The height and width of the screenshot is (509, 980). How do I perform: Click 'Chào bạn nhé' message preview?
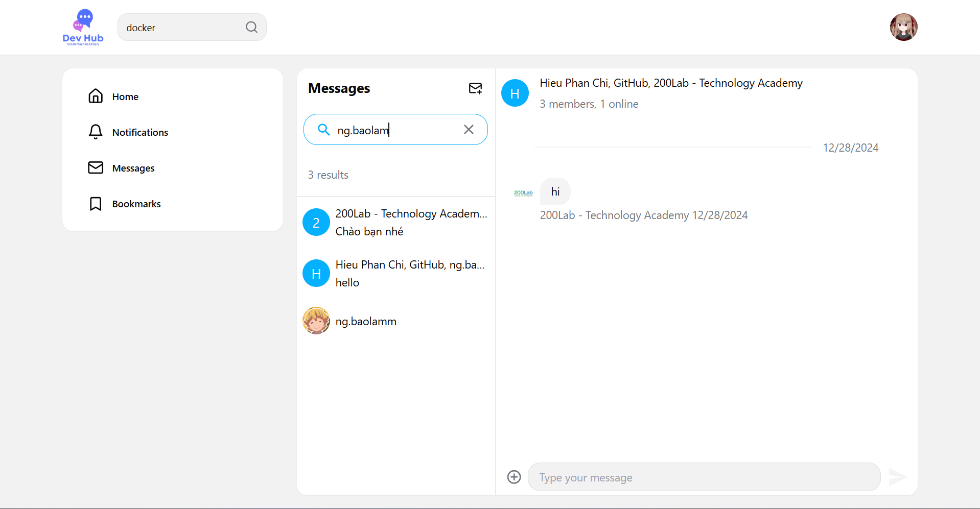(369, 231)
